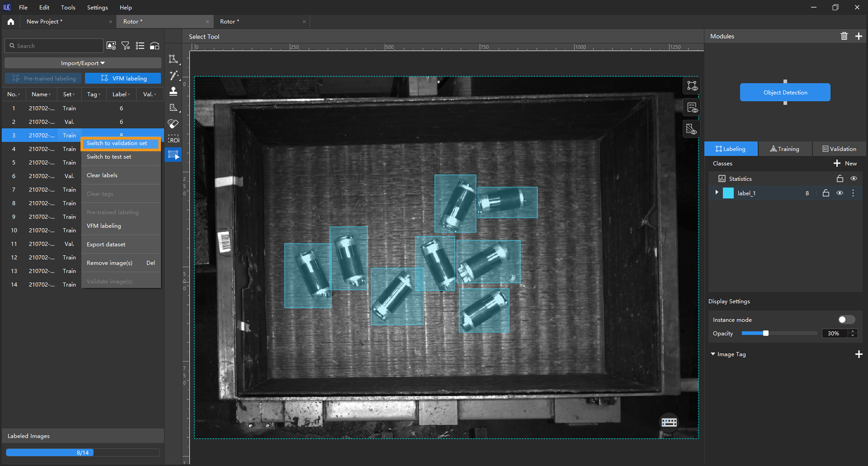Open the File menu

[x=23, y=7]
